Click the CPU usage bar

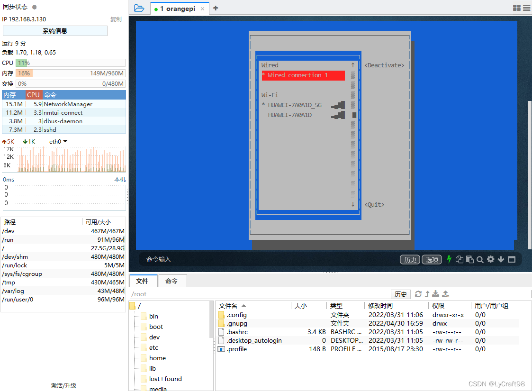[x=71, y=63]
